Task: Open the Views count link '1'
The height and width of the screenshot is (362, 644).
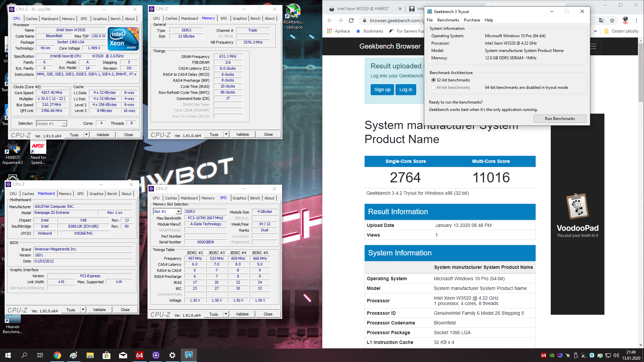Action: click(x=436, y=235)
